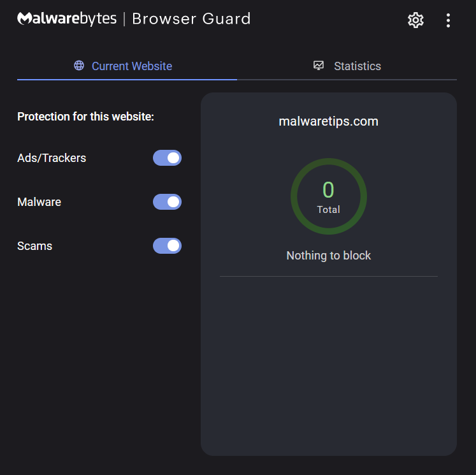Click the Malwarebytes logo
Screen dimensions: 476x475
[67, 18]
